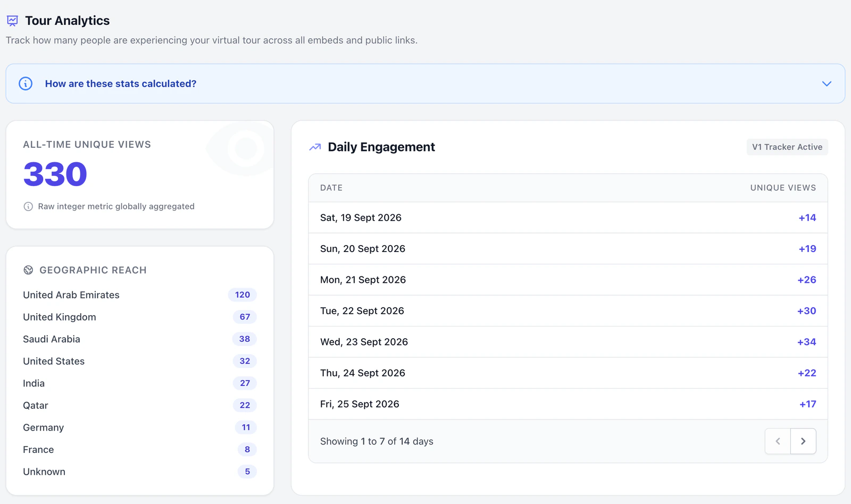The image size is (851, 504).
Task: Click the 120 count badge
Action: [243, 295]
